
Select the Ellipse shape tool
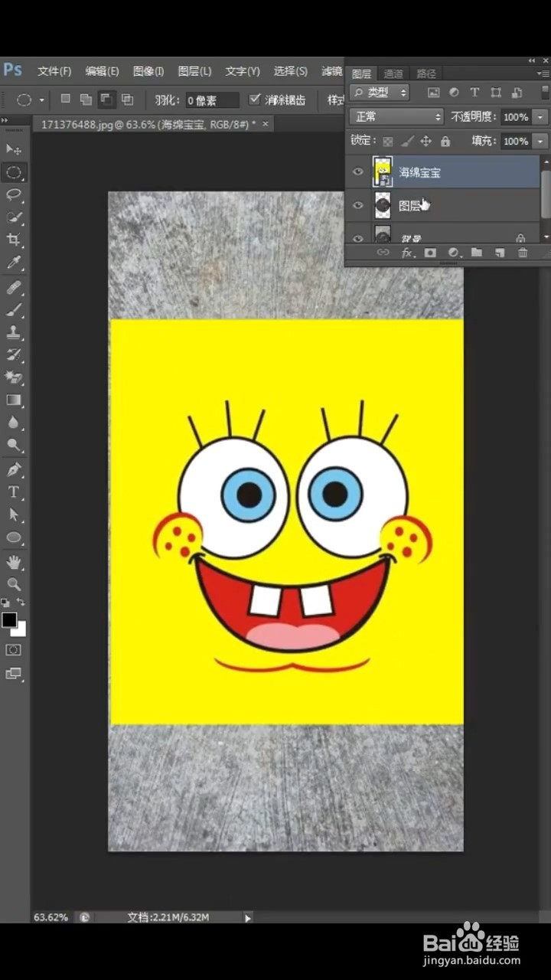click(x=14, y=537)
